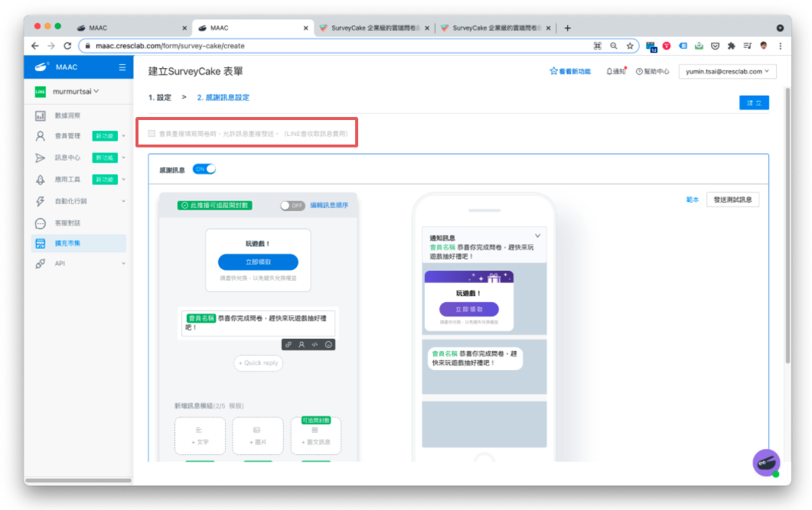Go back to the previous page

34,46
